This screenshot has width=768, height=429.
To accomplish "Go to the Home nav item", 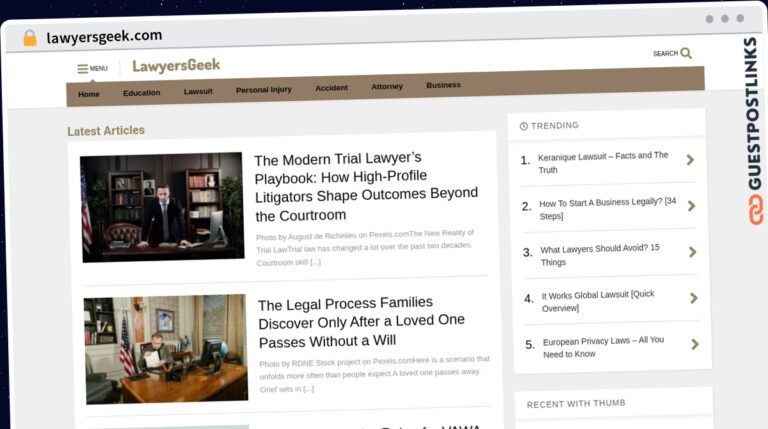I will (x=89, y=94).
